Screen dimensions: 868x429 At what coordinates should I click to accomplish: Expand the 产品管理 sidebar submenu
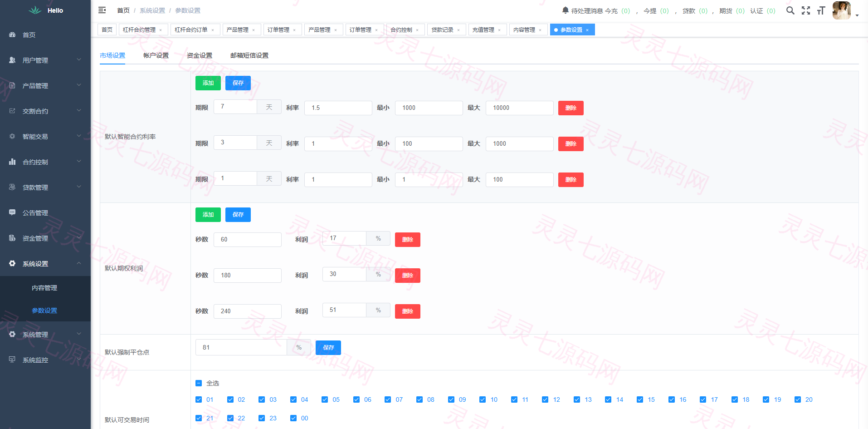(x=79, y=85)
